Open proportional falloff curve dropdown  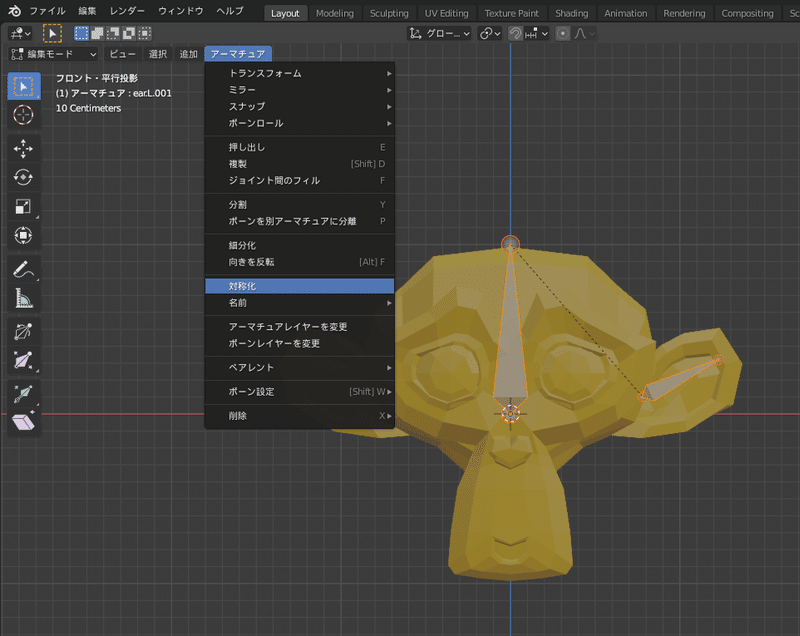click(584, 34)
